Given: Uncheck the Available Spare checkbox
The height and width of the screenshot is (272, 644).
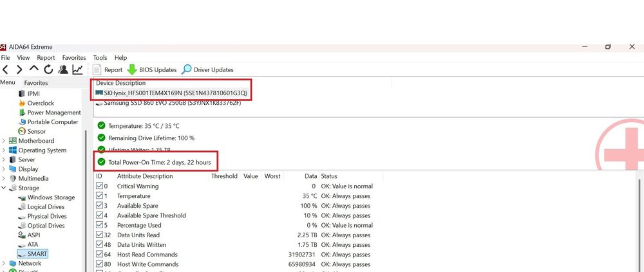Looking at the screenshot, I should click(99, 206).
